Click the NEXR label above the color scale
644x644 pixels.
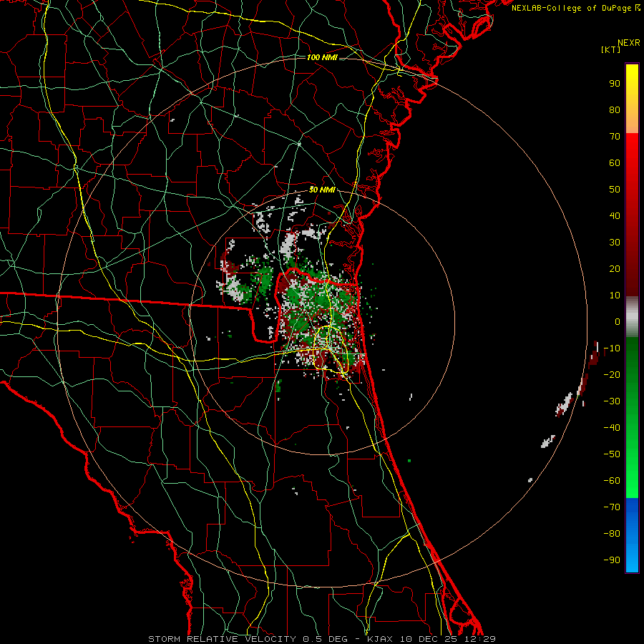(629, 43)
